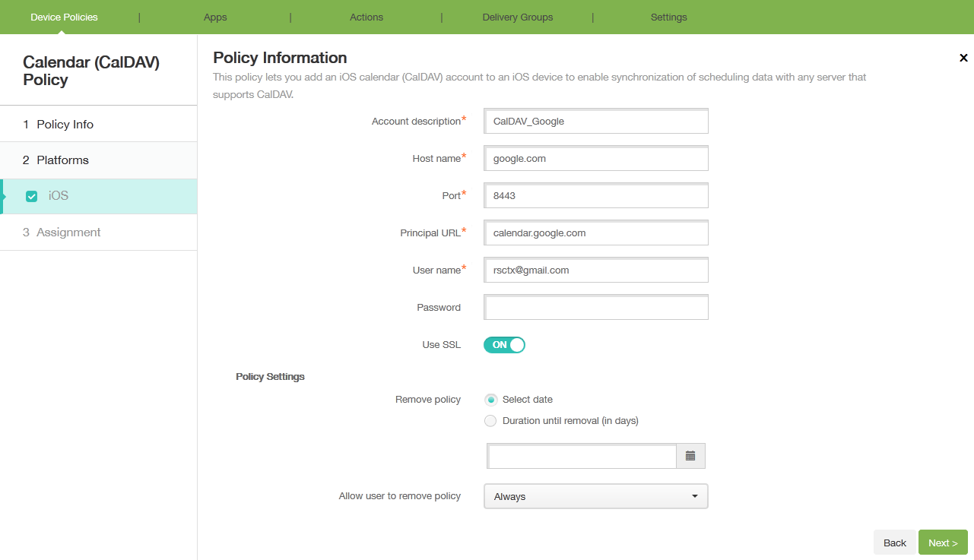
Task: Open the Assignment step in sidebar
Action: coord(68,233)
